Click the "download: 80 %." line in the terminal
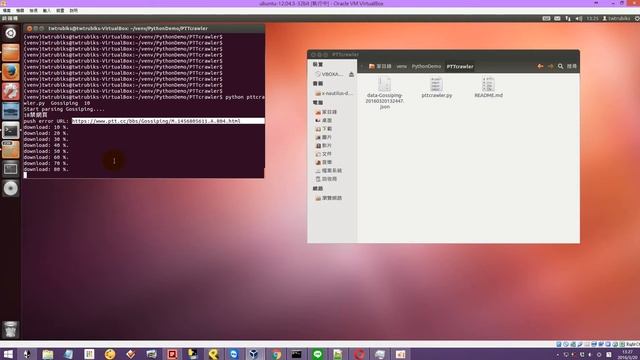This screenshot has width=640, height=360. [x=46, y=169]
